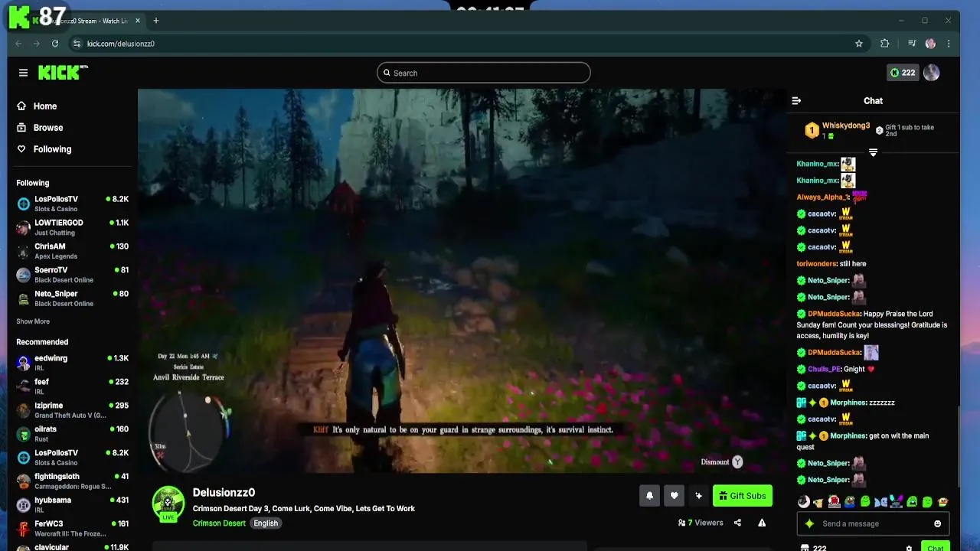Reload the page
The image size is (980, 551).
click(x=55, y=44)
